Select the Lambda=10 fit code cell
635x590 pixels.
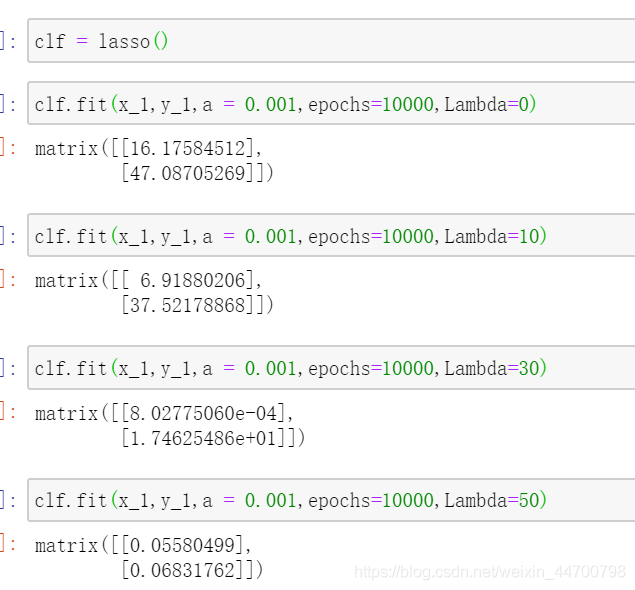click(x=331, y=236)
